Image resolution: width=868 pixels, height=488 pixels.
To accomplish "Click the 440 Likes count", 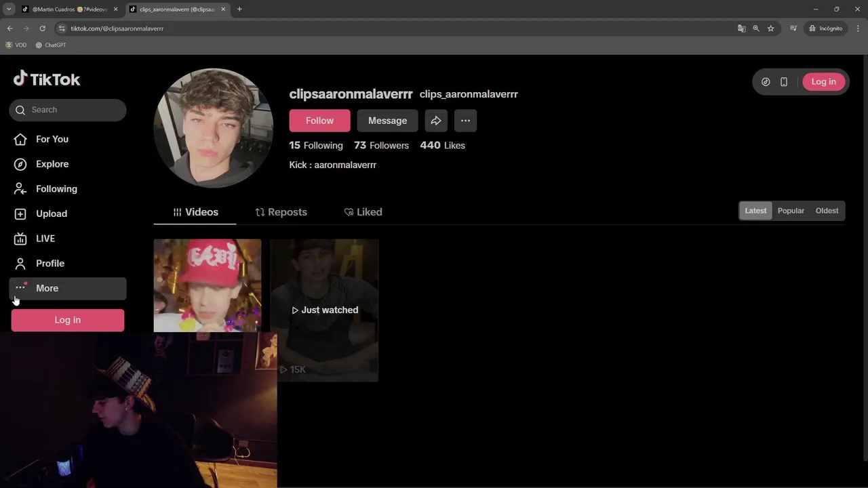I will pos(442,145).
